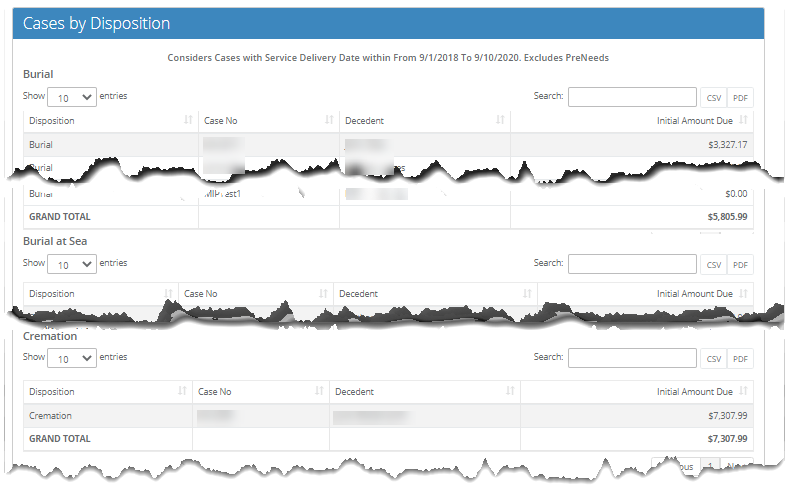The width and height of the screenshot is (790, 498).
Task: Click the Burial at Sea search field
Action: tap(632, 264)
